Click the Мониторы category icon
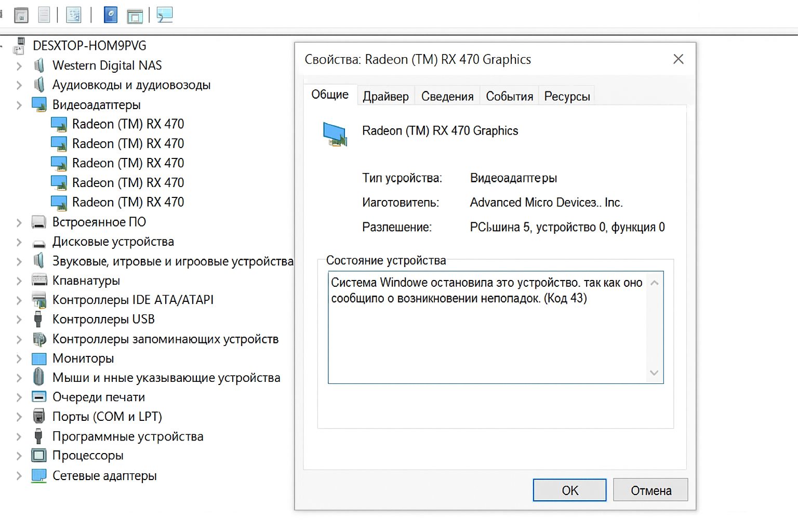The image size is (798, 532). (x=39, y=358)
